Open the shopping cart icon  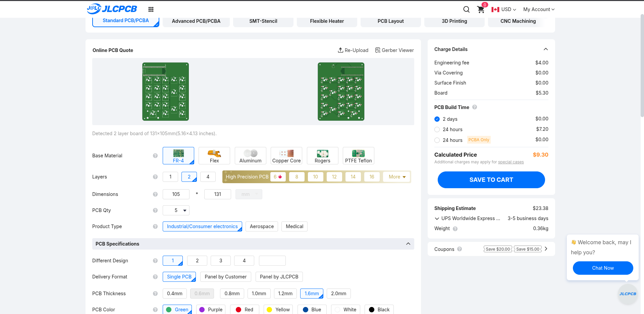(x=481, y=10)
